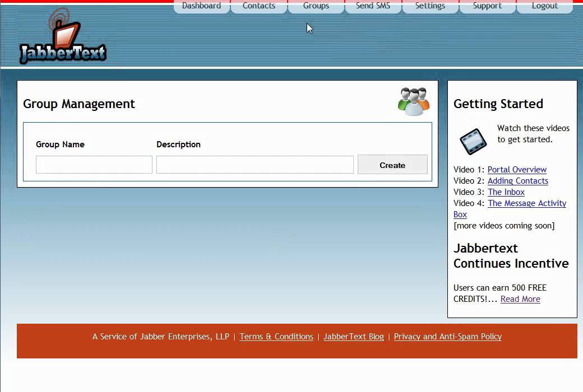Screen dimensions: 583x392
Task: Click the Group Management heading
Action: (x=79, y=104)
